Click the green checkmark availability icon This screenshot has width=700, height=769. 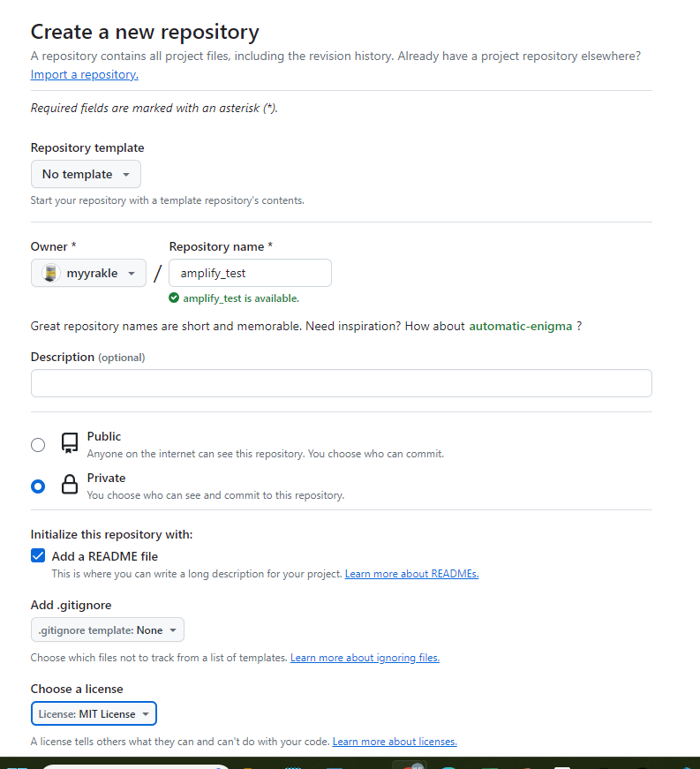175,298
